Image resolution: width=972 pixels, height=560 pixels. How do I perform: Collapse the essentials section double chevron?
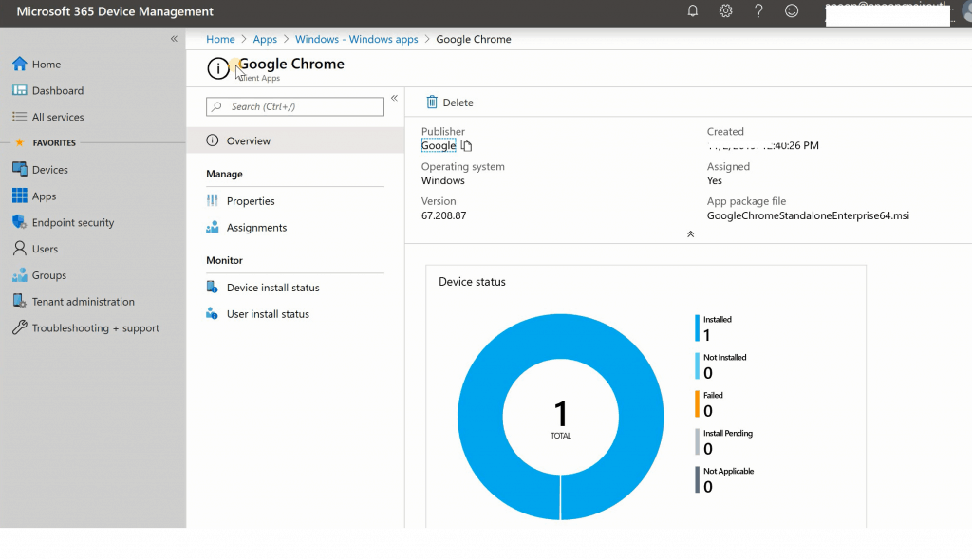(691, 233)
